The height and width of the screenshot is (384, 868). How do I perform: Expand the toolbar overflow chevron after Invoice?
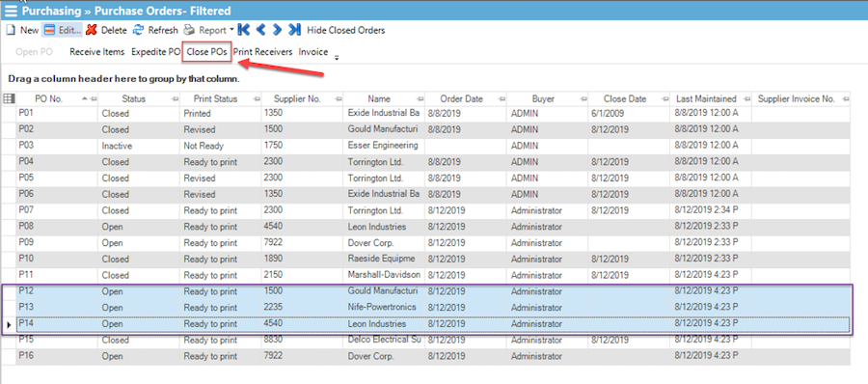pyautogui.click(x=336, y=57)
